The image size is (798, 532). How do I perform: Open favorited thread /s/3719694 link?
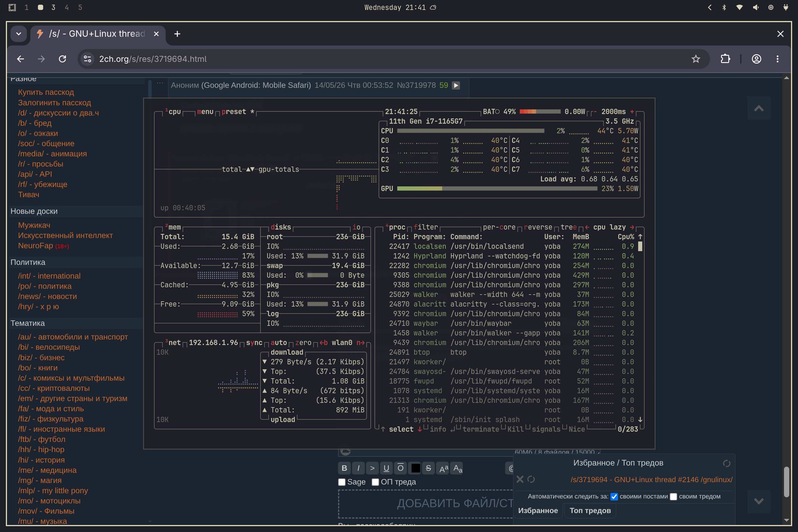[x=651, y=480]
